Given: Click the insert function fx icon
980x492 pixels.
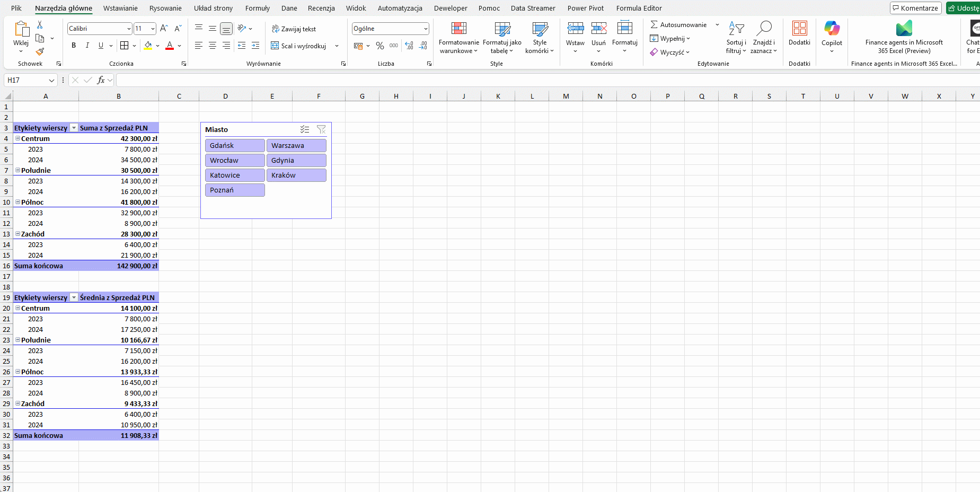Looking at the screenshot, I should [x=101, y=80].
